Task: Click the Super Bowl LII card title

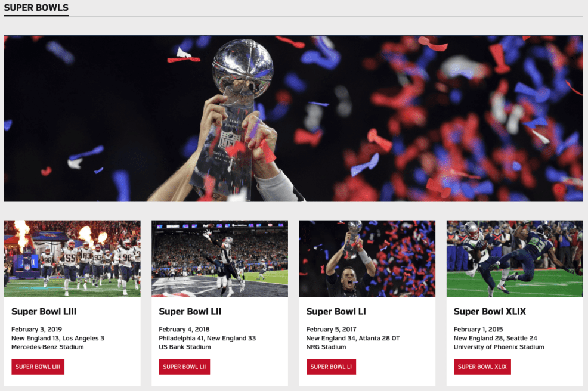Action: [x=190, y=311]
